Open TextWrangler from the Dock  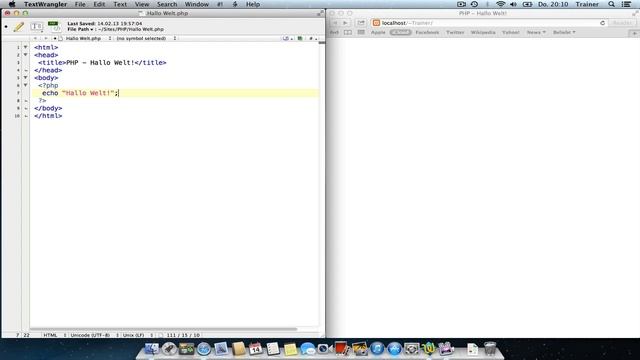(x=429, y=349)
